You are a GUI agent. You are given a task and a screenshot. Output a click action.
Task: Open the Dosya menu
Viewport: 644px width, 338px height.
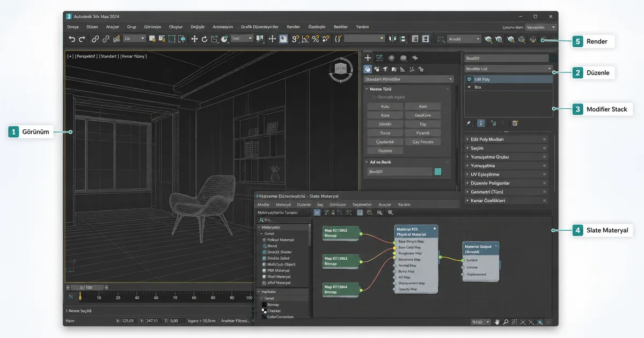point(73,27)
